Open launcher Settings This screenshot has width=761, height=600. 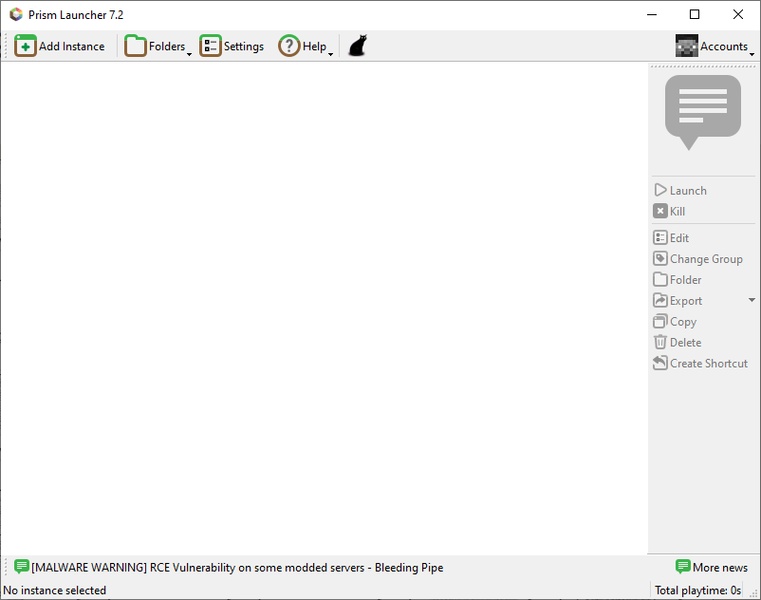tap(232, 46)
